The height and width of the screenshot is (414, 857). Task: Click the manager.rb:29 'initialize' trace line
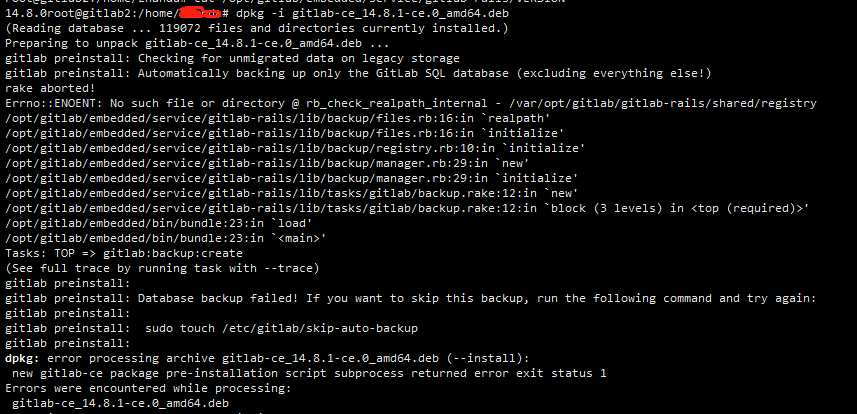click(291, 178)
